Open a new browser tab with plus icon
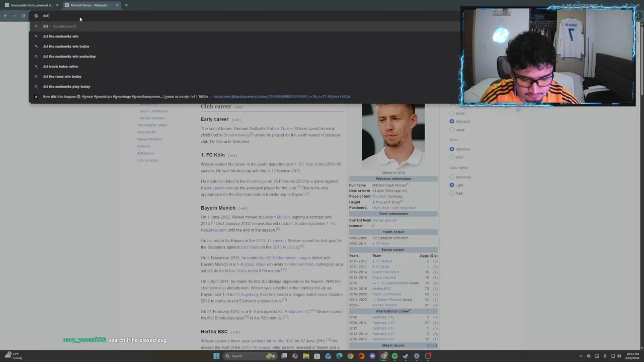 coord(126,5)
